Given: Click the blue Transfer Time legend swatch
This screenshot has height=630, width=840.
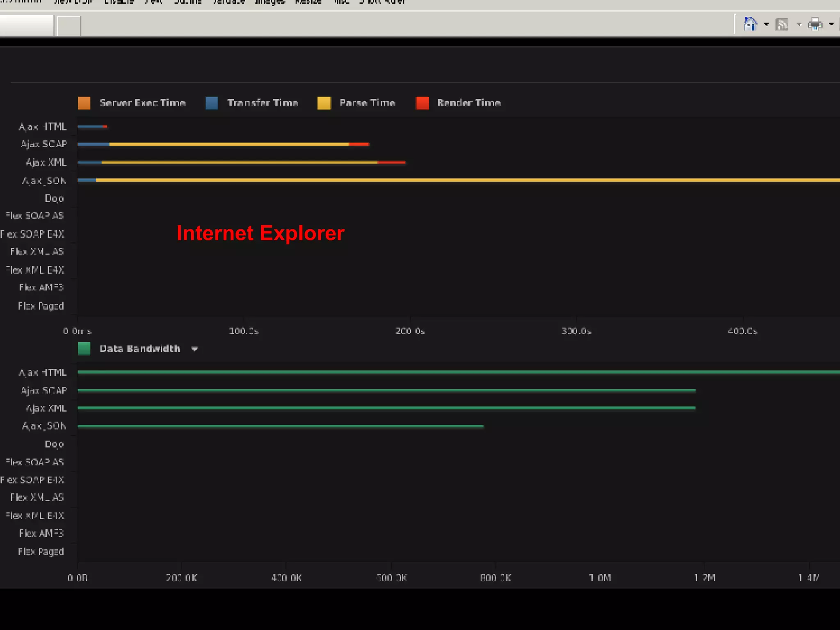Looking at the screenshot, I should pyautogui.click(x=212, y=103).
